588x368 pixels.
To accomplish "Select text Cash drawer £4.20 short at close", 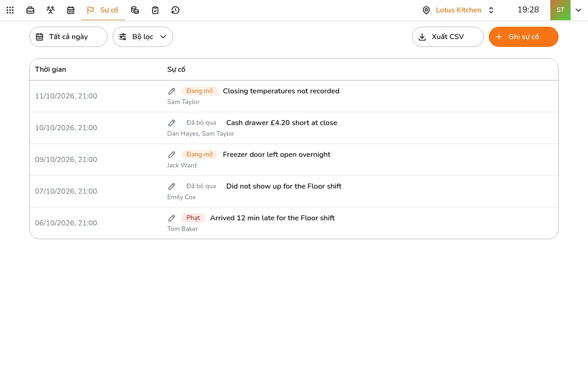I will tap(282, 123).
